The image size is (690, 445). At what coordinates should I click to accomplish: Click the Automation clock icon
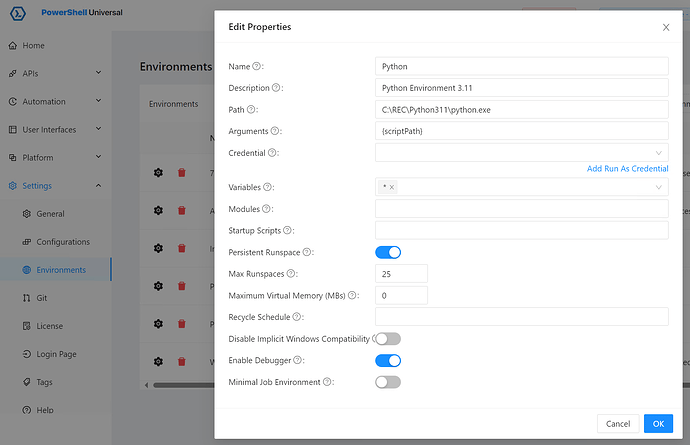coord(13,102)
